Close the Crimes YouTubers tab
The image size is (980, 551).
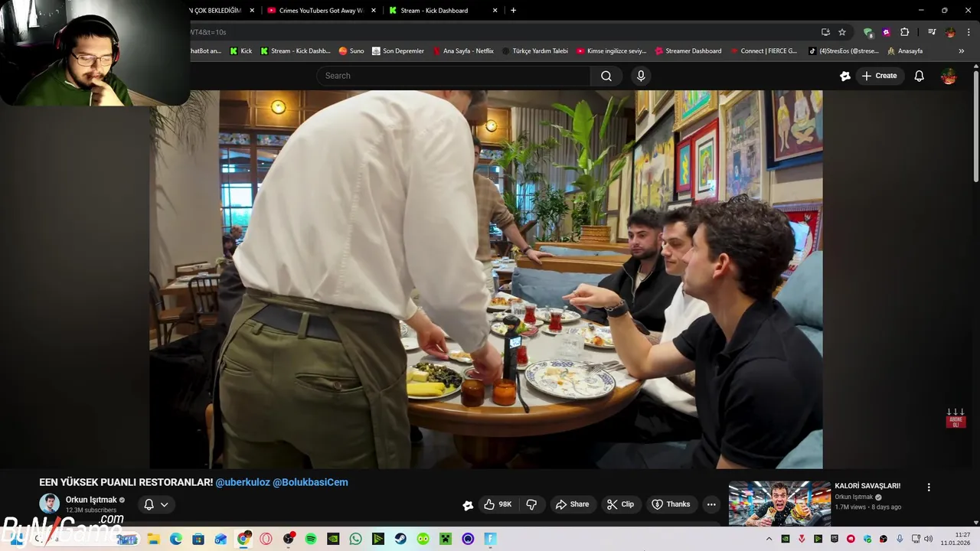[x=374, y=11]
